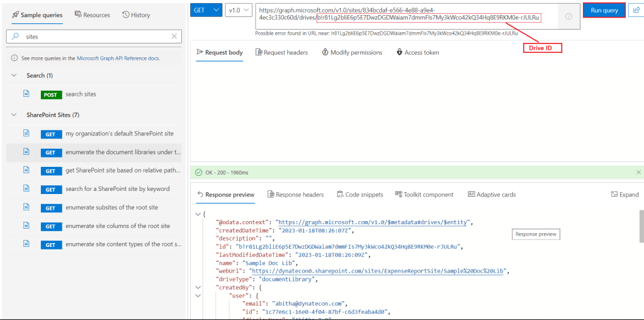Viewport: 644px width, 320px height.
Task: Click document icon beside search sites query
Action: tap(26, 94)
